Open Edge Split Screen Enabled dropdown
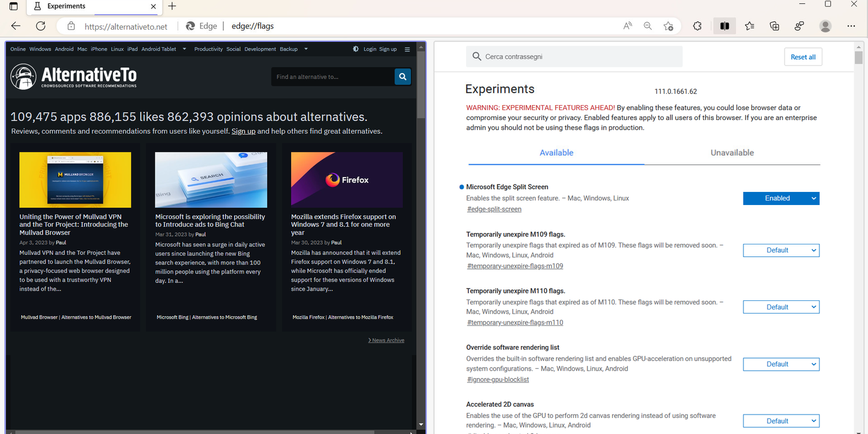 [781, 198]
